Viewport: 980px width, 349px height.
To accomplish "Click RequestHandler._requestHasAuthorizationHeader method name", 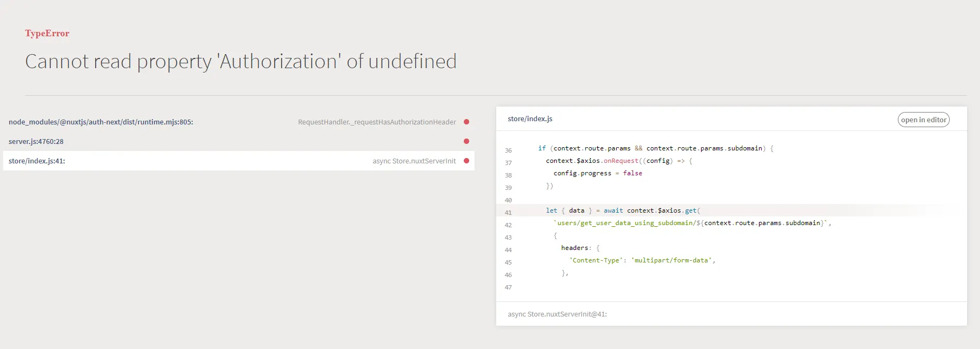I will [x=377, y=122].
